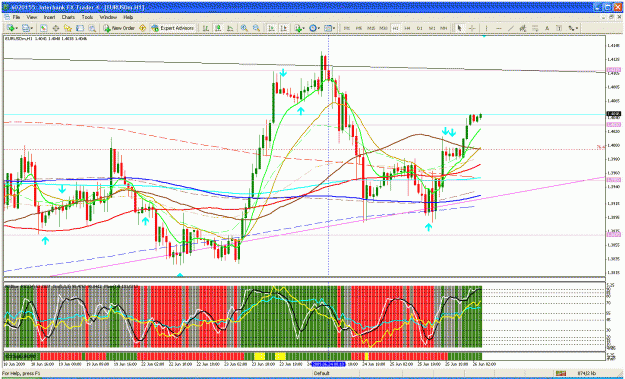
Task: Select the Equidistant Channel tool
Action: 523,28
